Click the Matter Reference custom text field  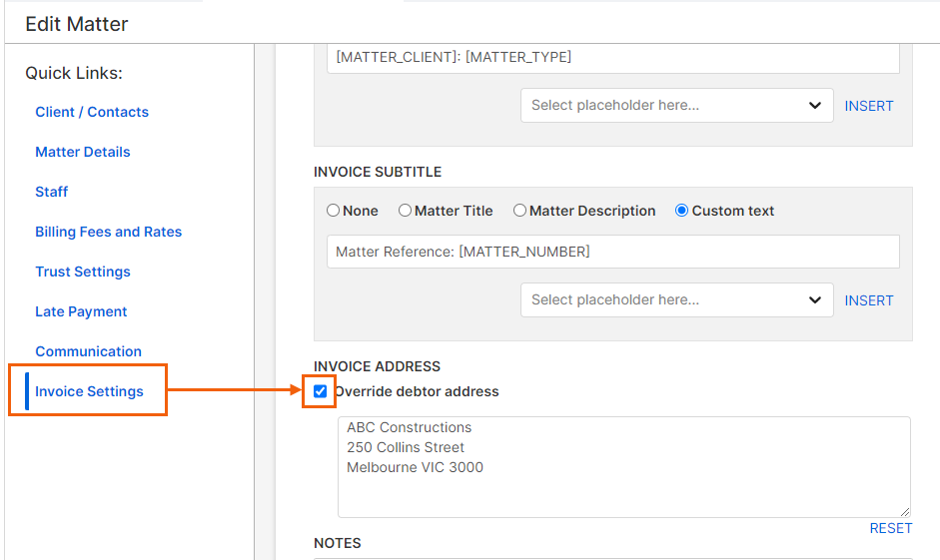pos(612,252)
